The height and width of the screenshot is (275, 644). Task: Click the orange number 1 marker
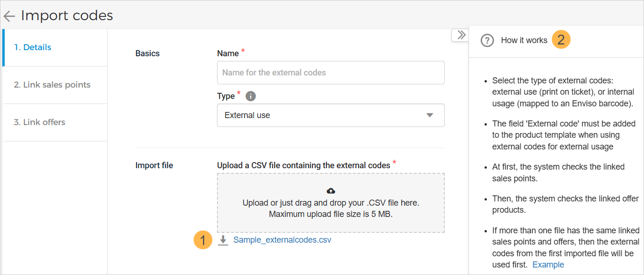coord(203,240)
